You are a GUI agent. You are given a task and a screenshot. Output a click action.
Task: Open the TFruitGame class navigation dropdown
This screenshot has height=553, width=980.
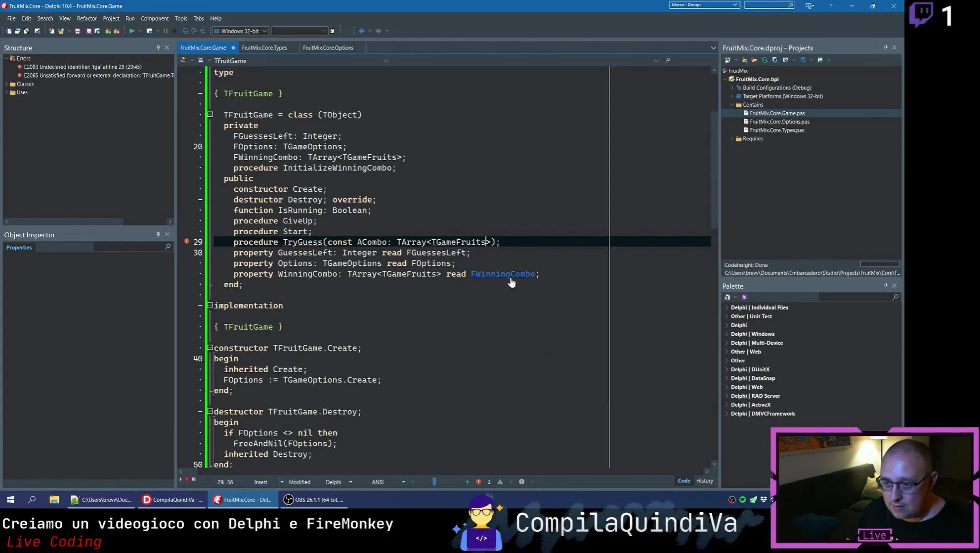(x=386, y=61)
